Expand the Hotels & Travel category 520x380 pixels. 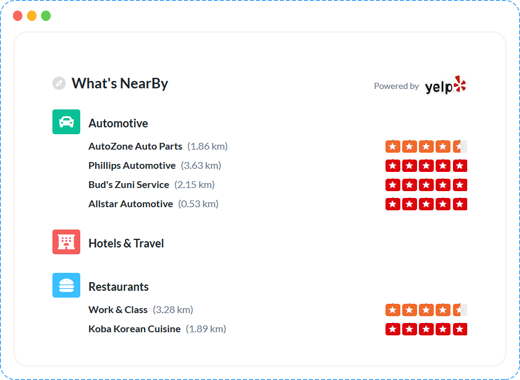click(x=126, y=243)
